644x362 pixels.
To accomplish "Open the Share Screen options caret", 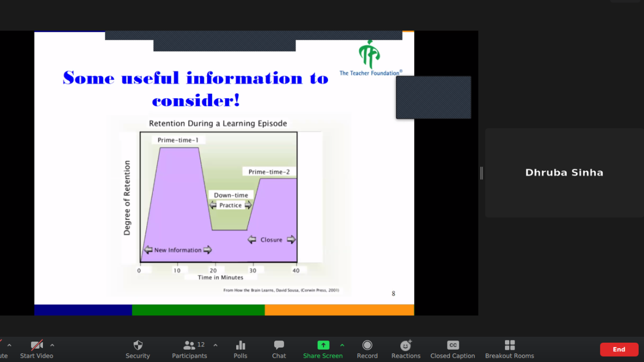I will [342, 345].
